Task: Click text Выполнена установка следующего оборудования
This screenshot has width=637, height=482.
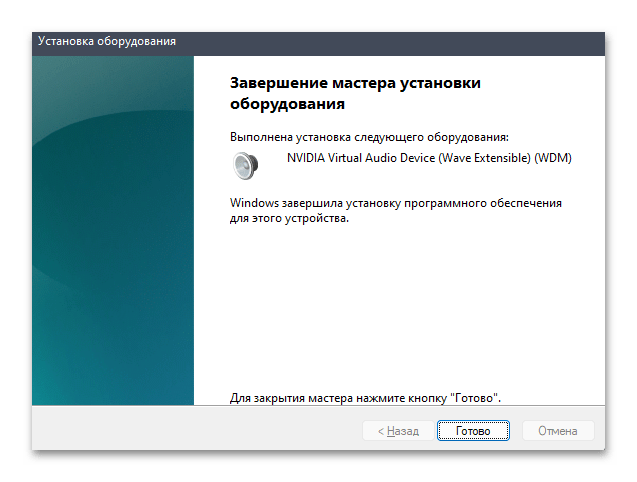Action: 369,137
